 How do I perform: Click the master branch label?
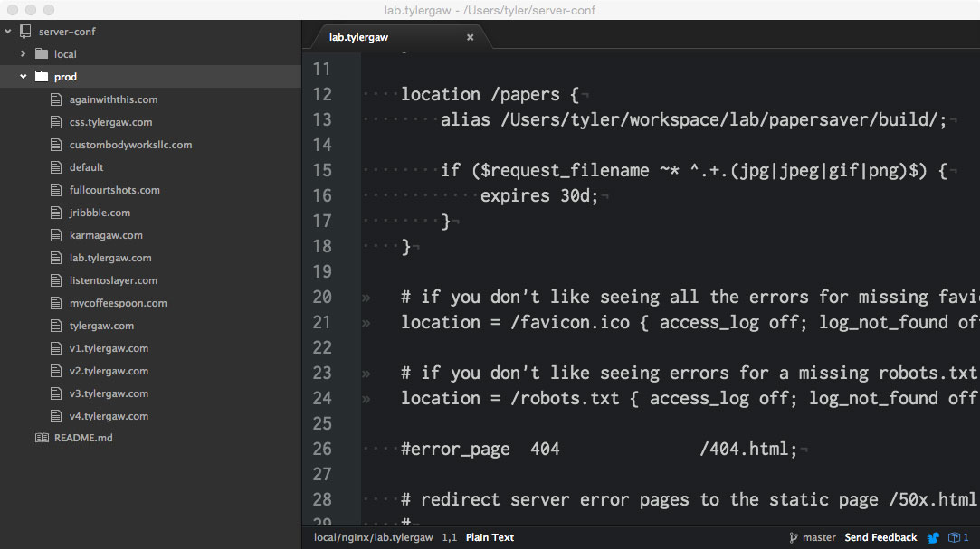coord(819,536)
